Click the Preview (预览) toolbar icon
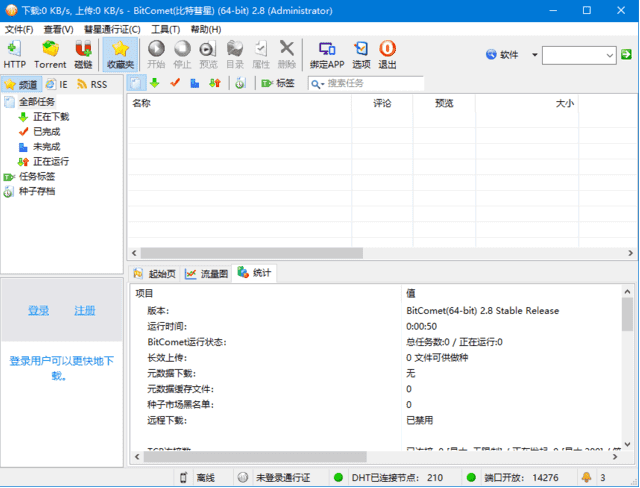 [208, 55]
